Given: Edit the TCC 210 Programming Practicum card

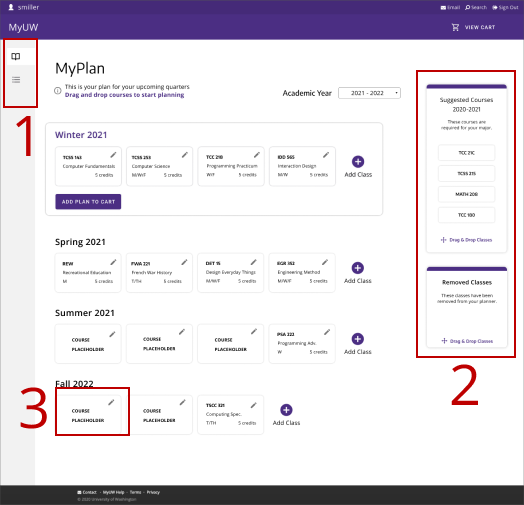Looking at the screenshot, I should [x=256, y=155].
